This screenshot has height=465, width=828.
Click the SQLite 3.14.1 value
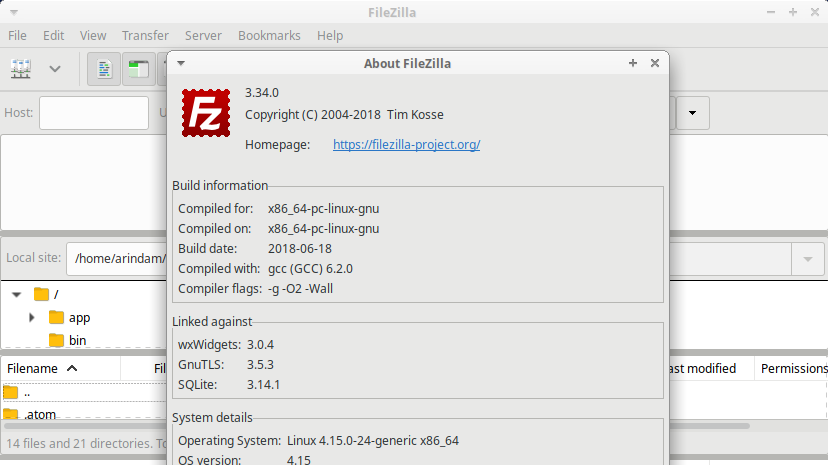pos(264,385)
